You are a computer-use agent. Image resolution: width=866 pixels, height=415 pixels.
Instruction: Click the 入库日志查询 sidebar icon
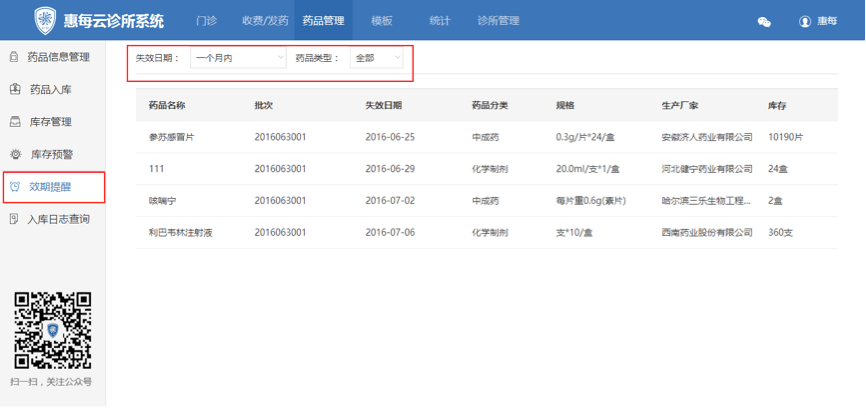coord(14,219)
